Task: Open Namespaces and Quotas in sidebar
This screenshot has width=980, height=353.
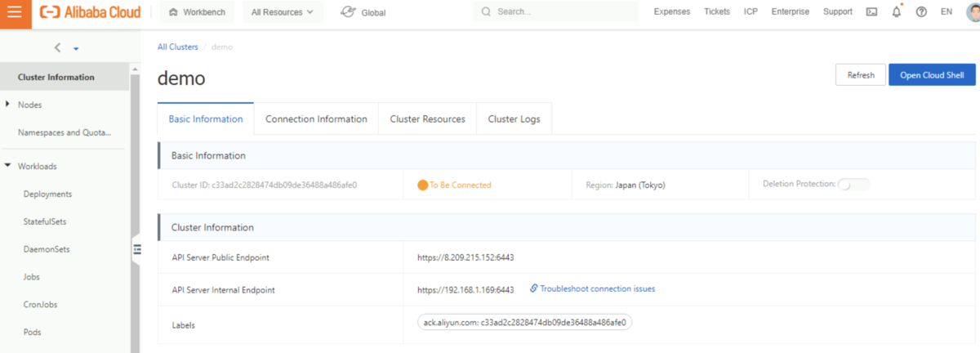Action: pyautogui.click(x=65, y=132)
